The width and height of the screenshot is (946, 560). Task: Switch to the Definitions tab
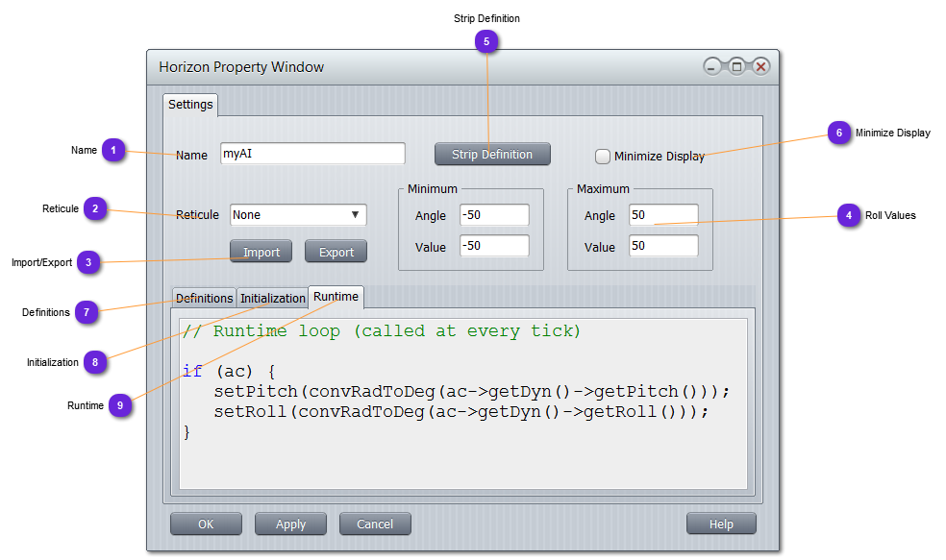[204, 299]
